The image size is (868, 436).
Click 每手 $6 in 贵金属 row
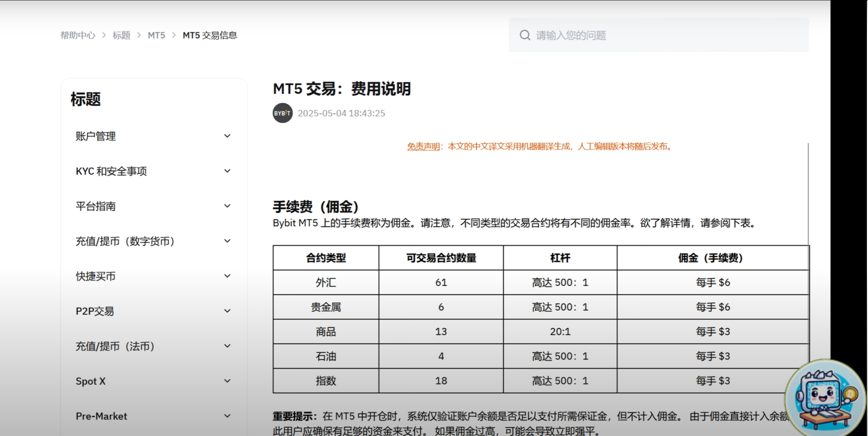713,307
